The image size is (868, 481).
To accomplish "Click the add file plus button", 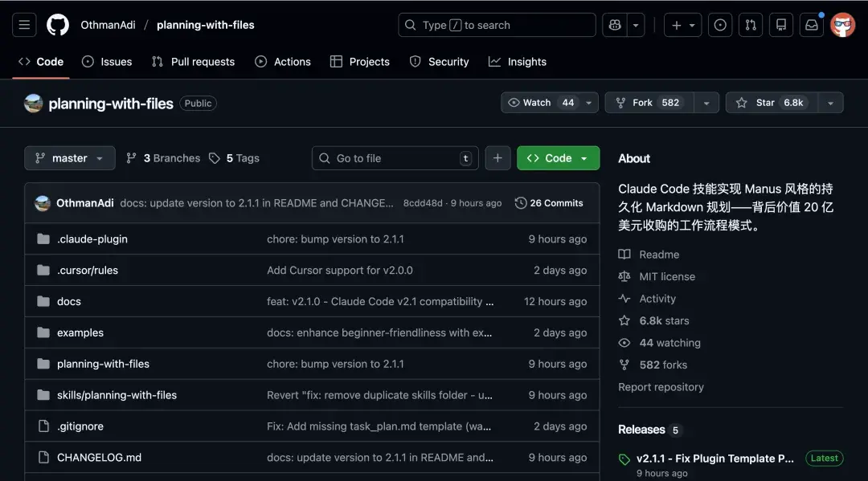I will point(497,158).
